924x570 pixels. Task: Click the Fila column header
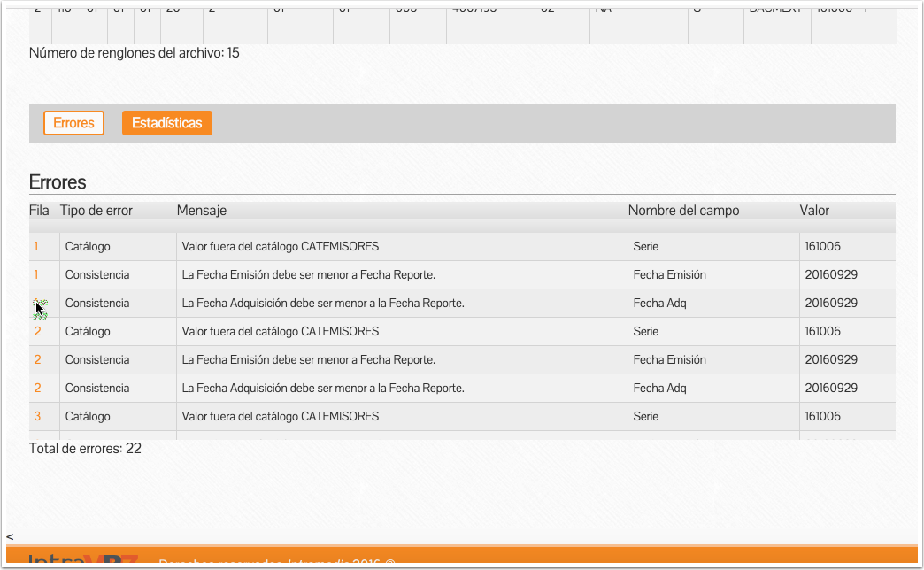click(39, 211)
